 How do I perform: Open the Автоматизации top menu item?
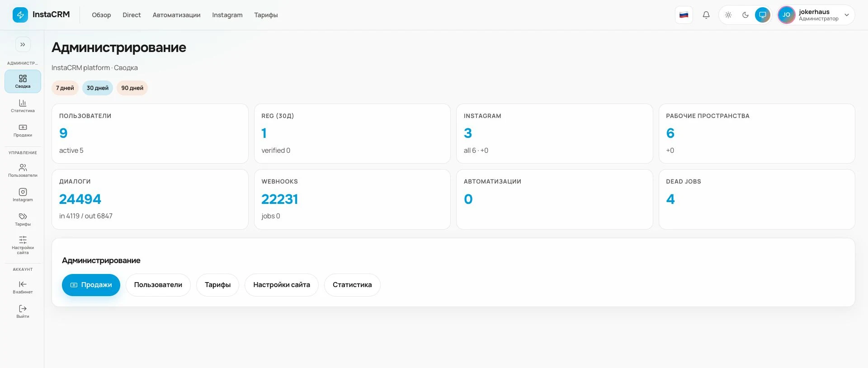(176, 15)
